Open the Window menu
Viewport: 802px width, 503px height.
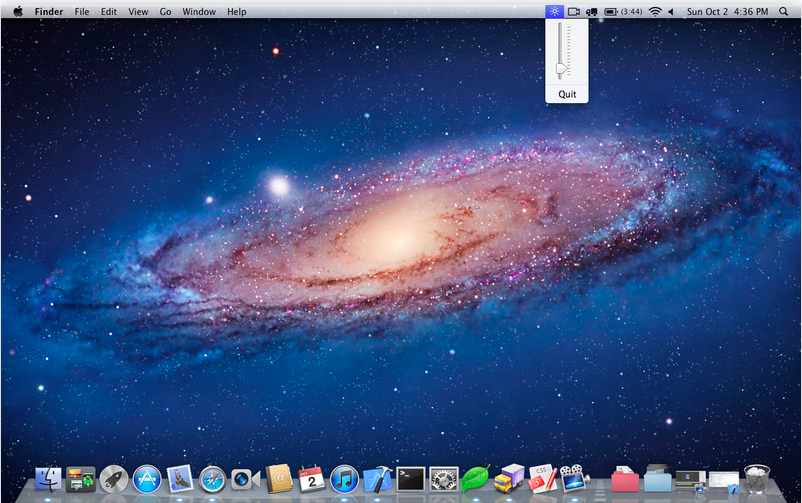199,11
